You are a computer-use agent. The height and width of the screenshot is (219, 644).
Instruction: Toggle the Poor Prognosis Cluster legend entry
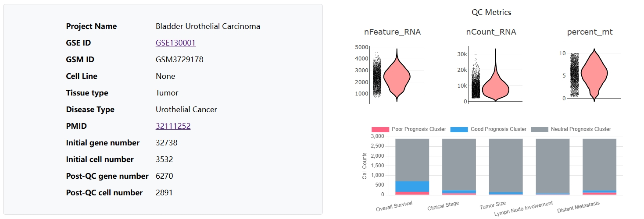[x=409, y=129]
